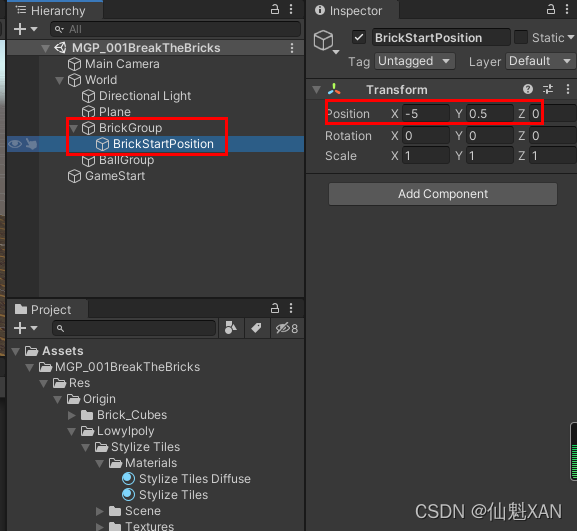Viewport: 577px width, 531px height.
Task: Lock the Hierarchy panel
Action: point(275,9)
